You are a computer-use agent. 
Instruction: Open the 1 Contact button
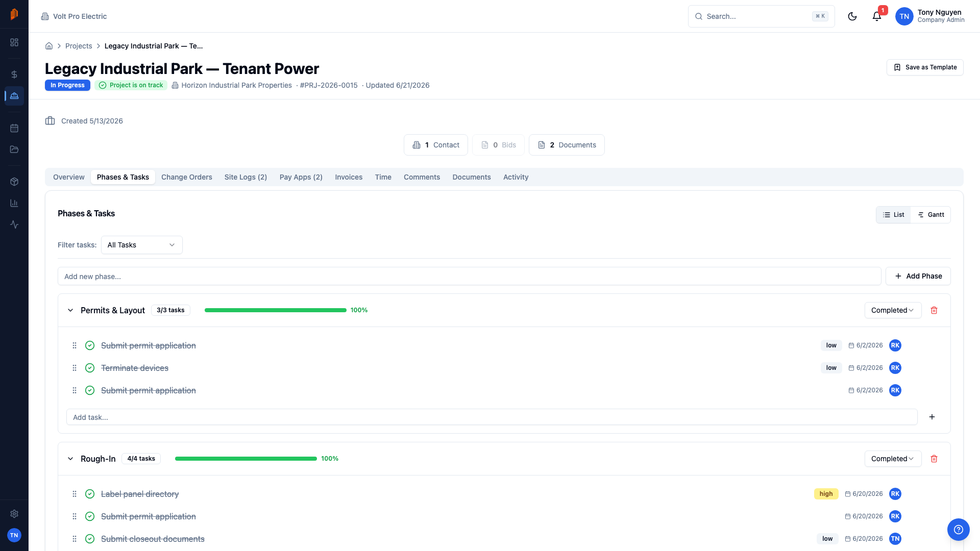tap(436, 145)
